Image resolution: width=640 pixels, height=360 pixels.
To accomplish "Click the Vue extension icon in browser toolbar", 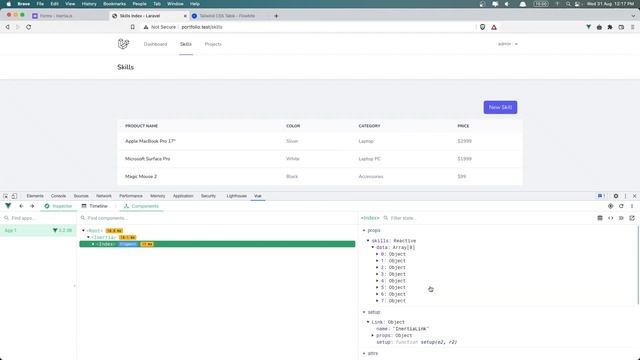I will (588, 27).
